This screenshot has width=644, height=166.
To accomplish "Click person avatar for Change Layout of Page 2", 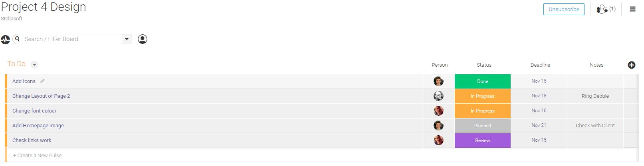I will 438,96.
